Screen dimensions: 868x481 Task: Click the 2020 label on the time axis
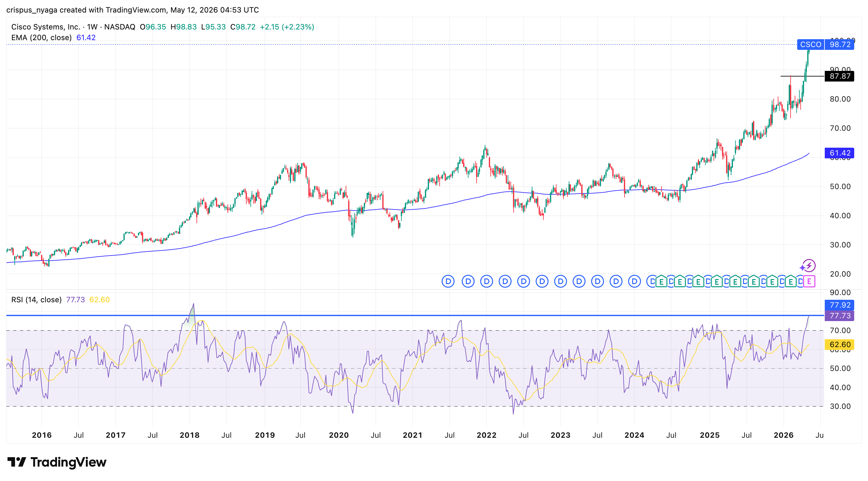339,435
